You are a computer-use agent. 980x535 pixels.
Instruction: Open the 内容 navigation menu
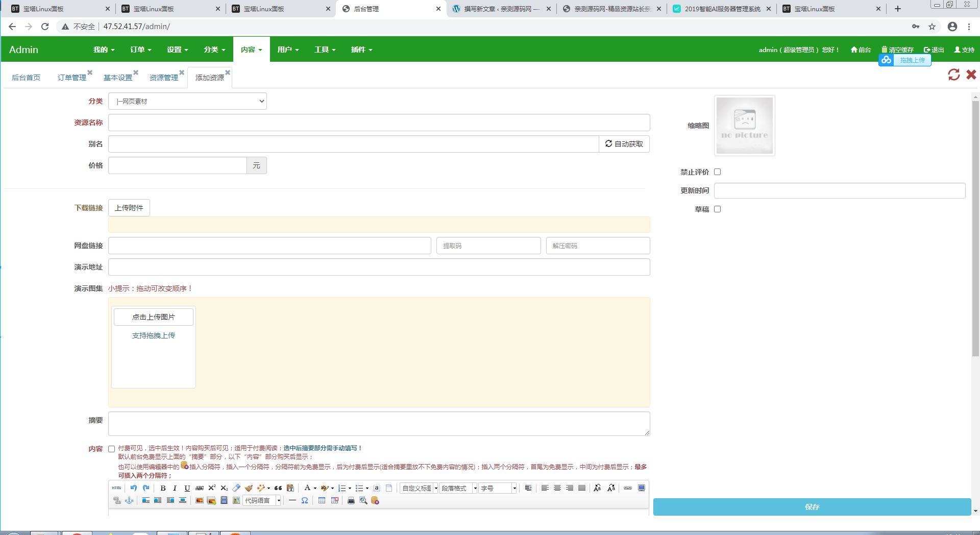pos(251,50)
